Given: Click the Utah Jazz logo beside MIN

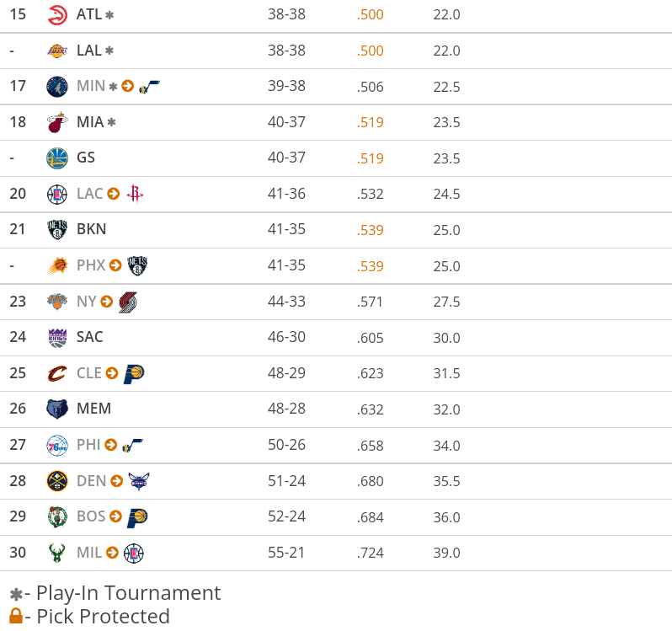Looking at the screenshot, I should (x=149, y=86).
